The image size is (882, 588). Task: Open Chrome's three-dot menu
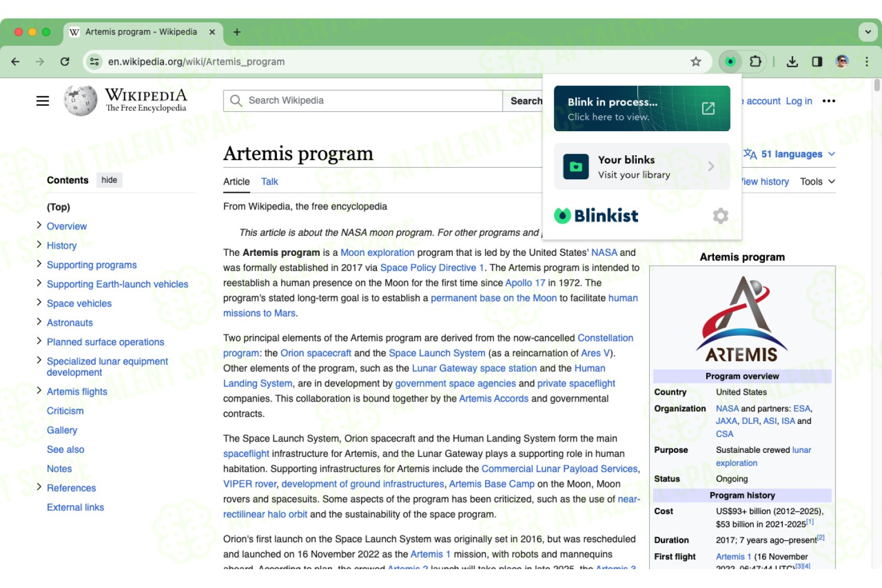tap(867, 61)
